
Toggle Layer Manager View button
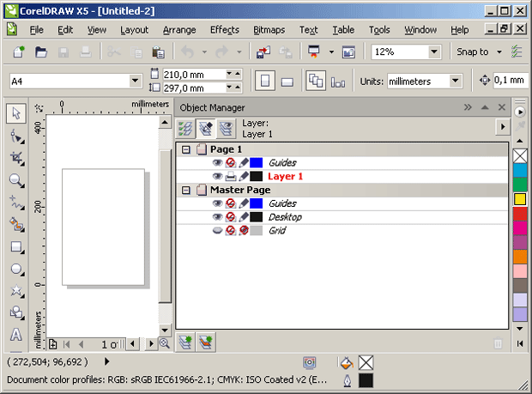pos(226,129)
